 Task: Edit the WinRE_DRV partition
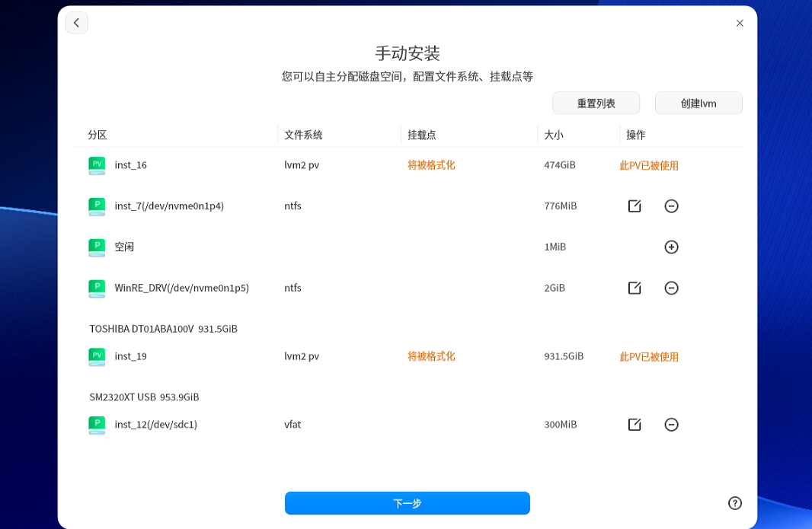[x=635, y=288]
